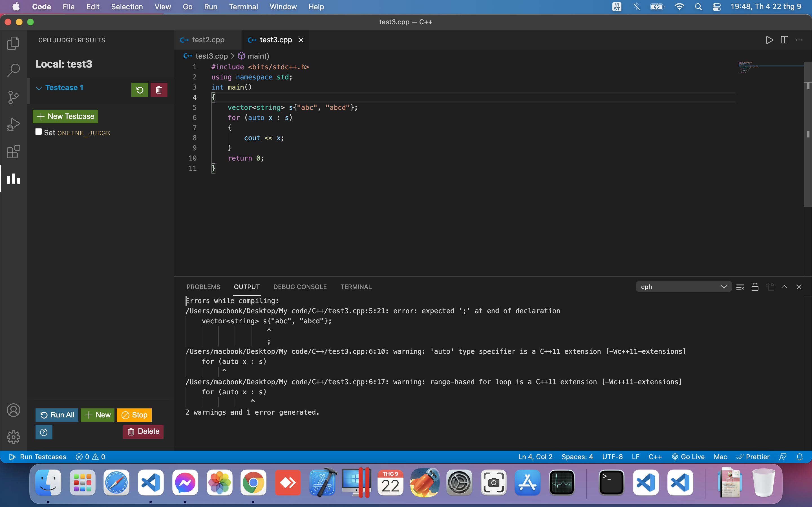This screenshot has width=812, height=507.
Task: Enable the Set ONLINE_JUDGE checkbox
Action: [x=39, y=132]
